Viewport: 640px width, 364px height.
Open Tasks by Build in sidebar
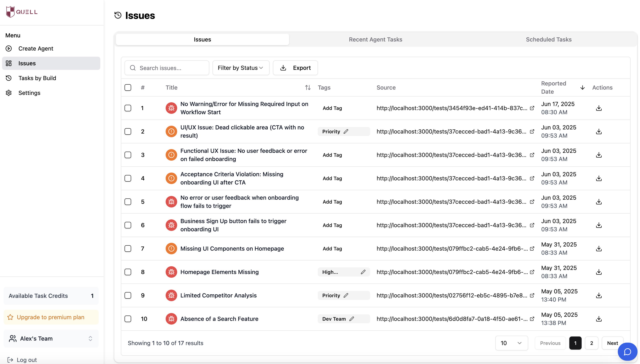tap(51, 78)
